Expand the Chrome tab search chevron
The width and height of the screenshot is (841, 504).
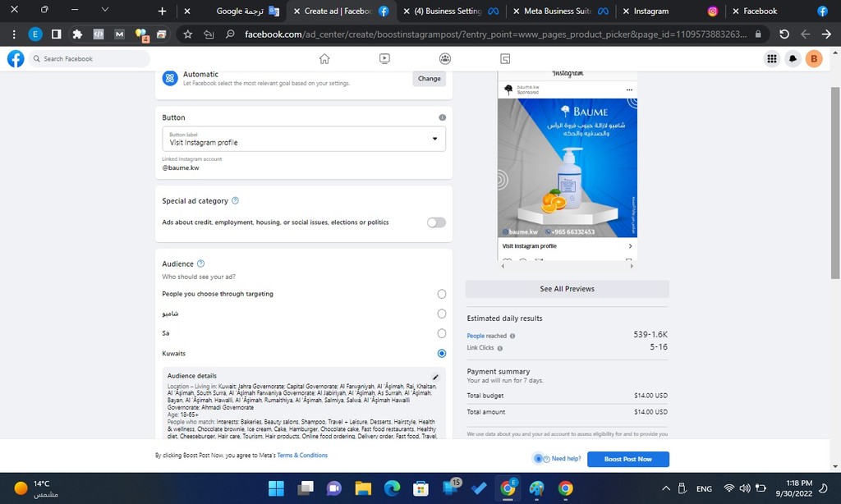(x=105, y=10)
